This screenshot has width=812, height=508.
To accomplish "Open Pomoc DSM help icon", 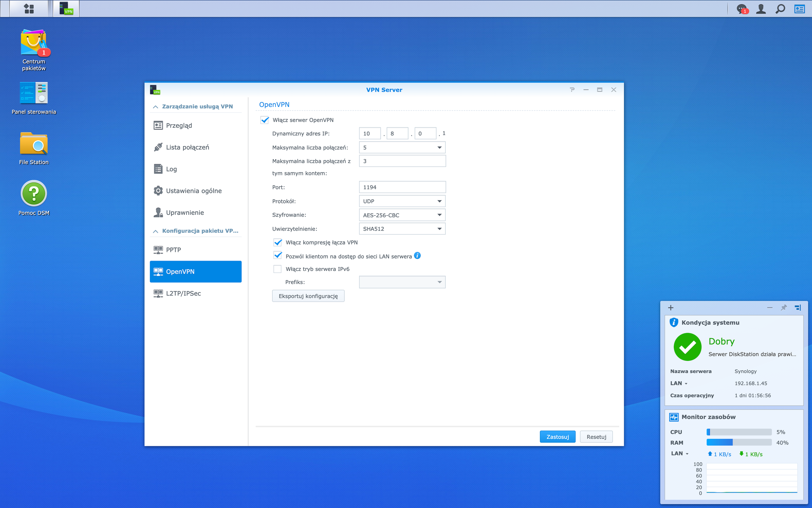I will click(x=34, y=198).
